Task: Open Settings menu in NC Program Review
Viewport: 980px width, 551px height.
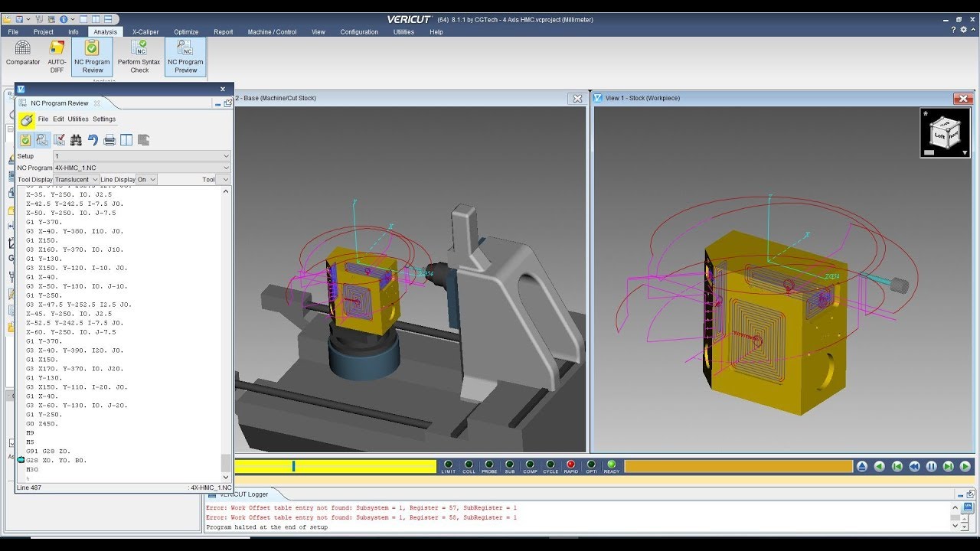Action: 104,119
